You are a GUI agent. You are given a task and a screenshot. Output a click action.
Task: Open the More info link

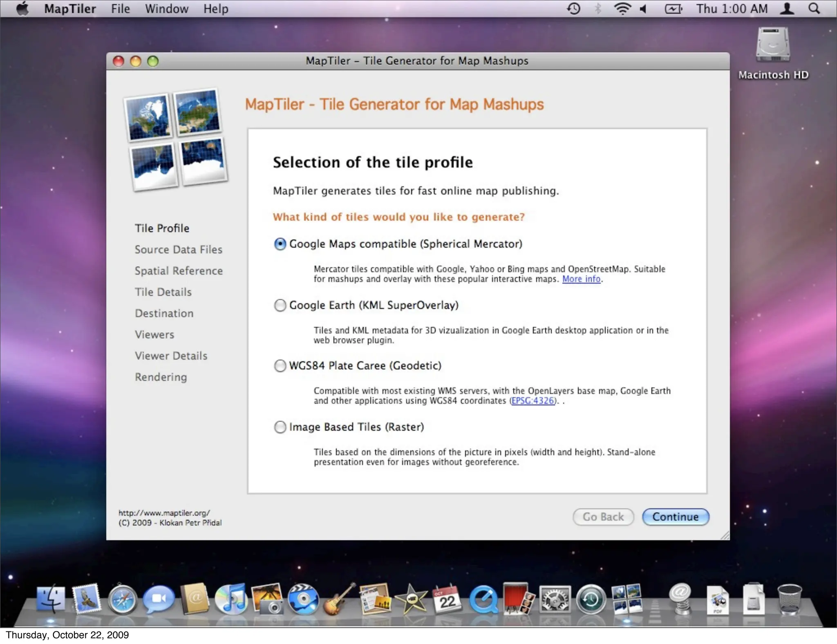[x=581, y=279]
